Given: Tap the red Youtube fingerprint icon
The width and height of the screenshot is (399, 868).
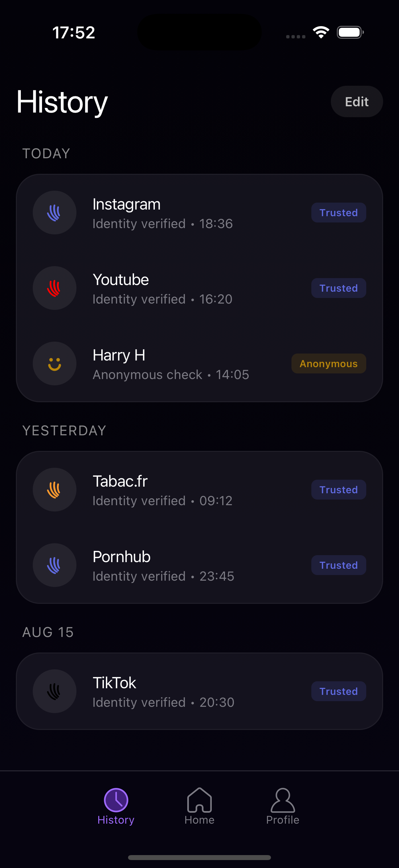Looking at the screenshot, I should [54, 288].
